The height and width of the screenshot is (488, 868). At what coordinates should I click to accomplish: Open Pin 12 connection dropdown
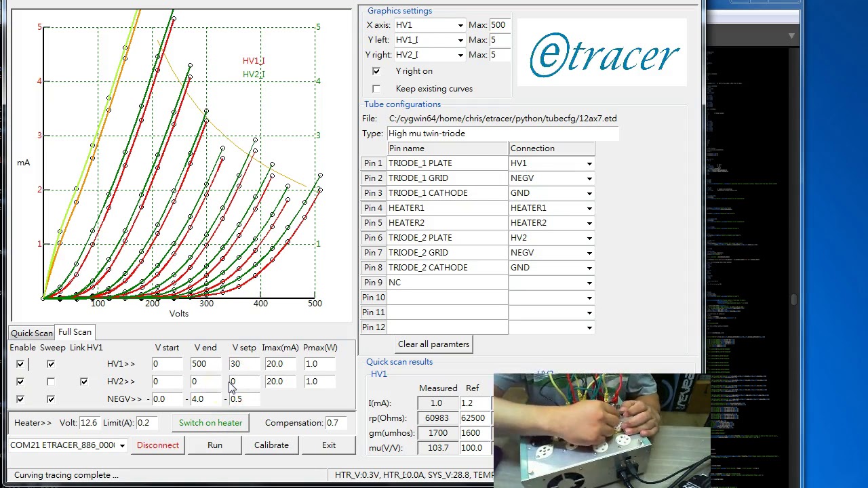pyautogui.click(x=552, y=327)
